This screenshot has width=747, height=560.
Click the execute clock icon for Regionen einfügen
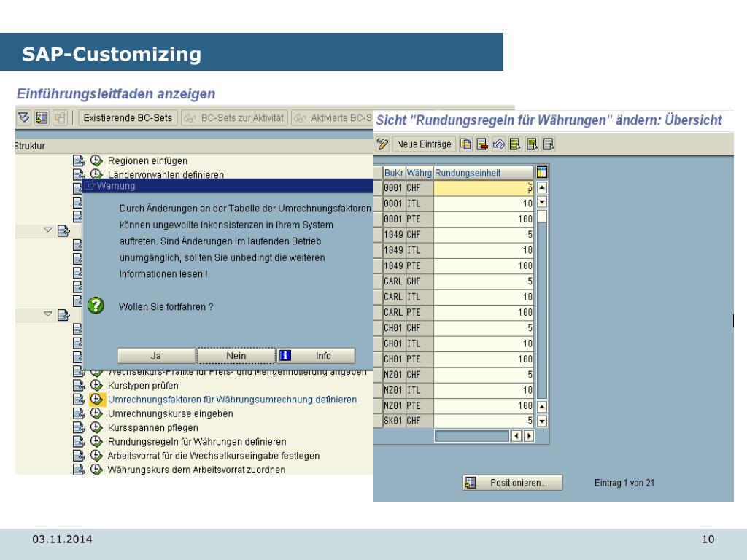point(96,160)
